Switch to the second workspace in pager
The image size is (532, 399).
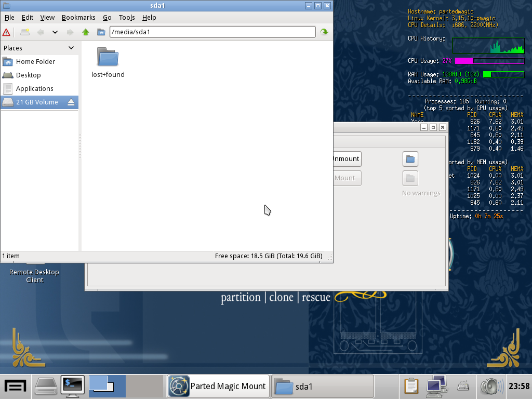144,387
